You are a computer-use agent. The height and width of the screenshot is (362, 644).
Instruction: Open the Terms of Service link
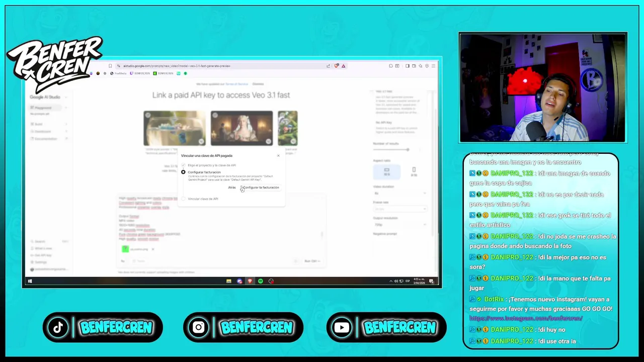[236, 84]
